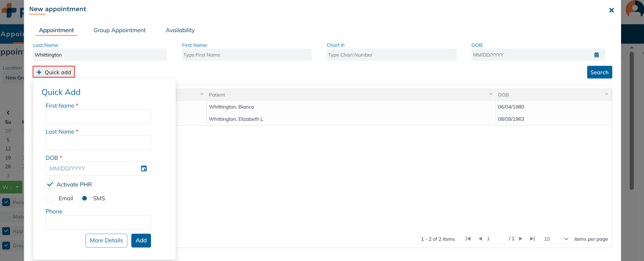Open the DOB calendar picker in search bar
Image resolution: width=644 pixels, height=261 pixels.
pos(596,55)
